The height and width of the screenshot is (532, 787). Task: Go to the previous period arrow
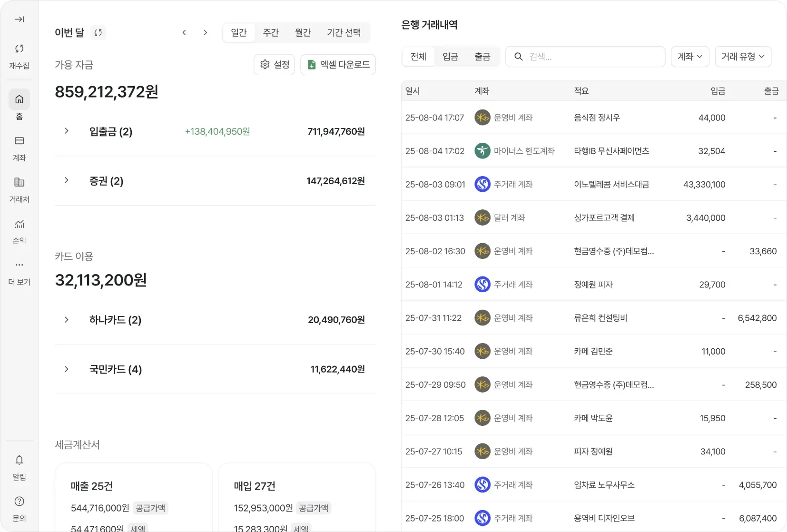point(184,32)
